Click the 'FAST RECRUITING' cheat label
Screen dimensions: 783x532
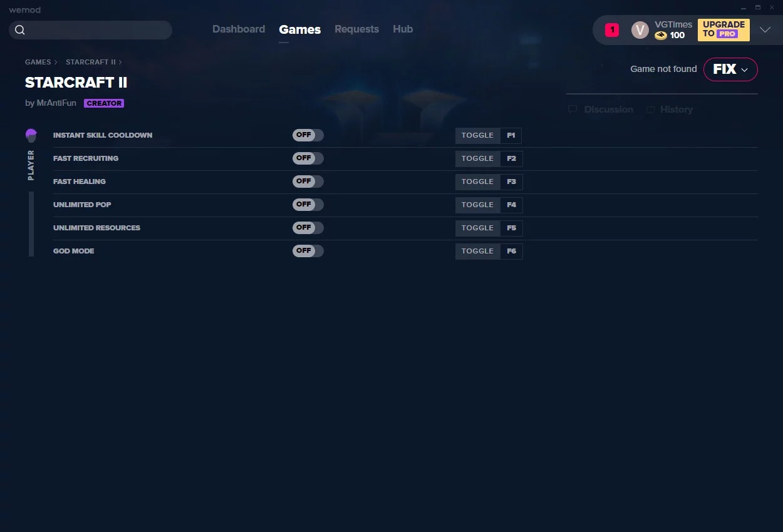coord(86,158)
